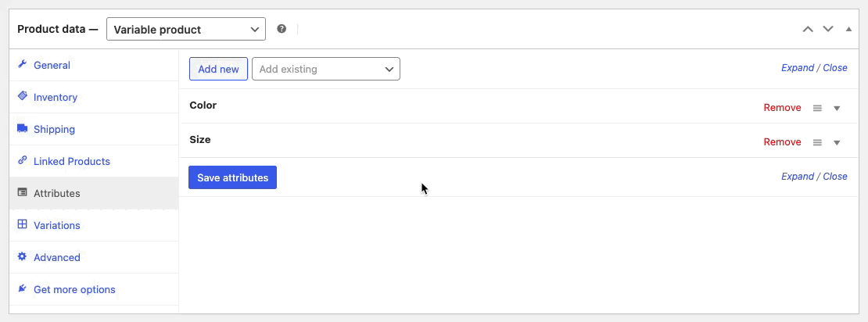The image size is (868, 322).
Task: Click the Get more options plug icon
Action: pos(22,289)
